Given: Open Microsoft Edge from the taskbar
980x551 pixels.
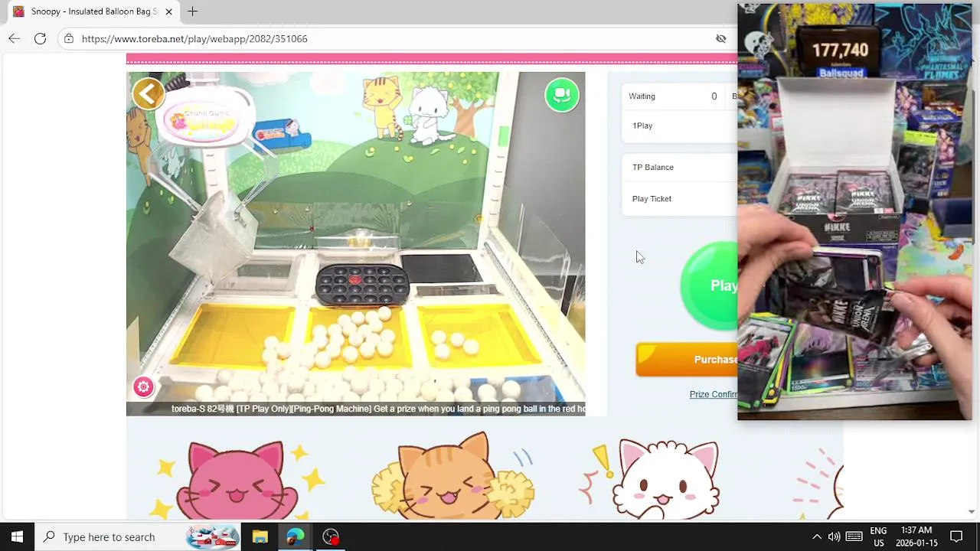Looking at the screenshot, I should point(295,536).
